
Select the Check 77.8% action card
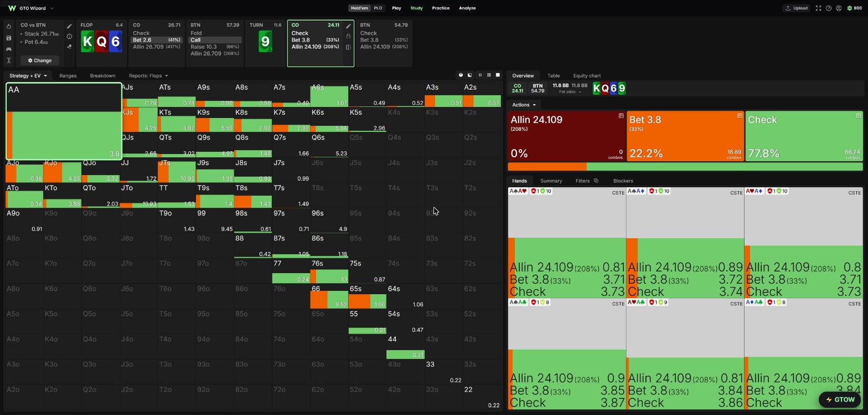804,136
